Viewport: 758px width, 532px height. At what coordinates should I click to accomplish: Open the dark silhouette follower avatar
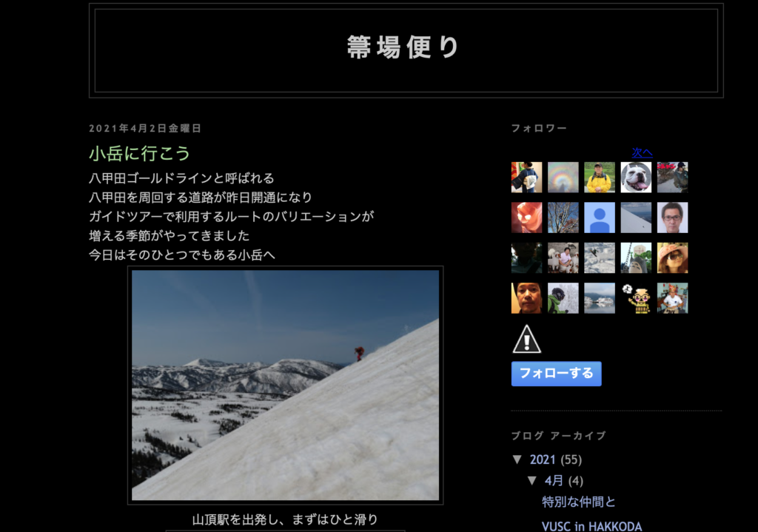pos(526,258)
